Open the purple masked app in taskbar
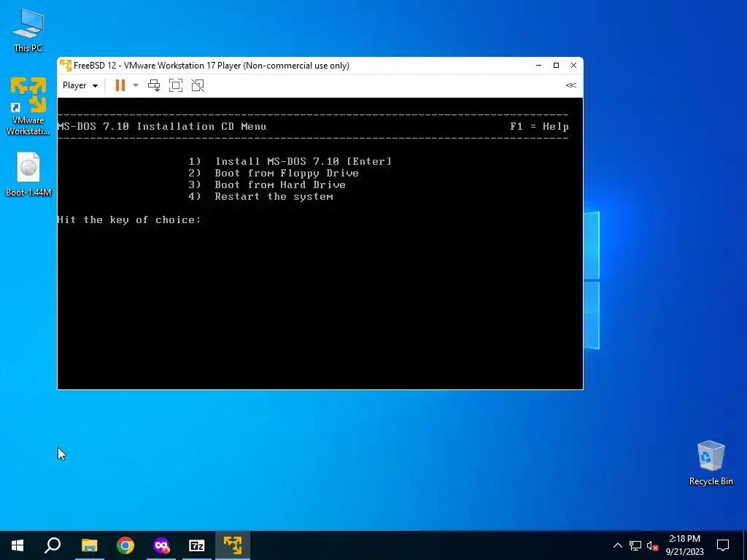Screen dimensions: 747x560 pyautogui.click(x=161, y=545)
